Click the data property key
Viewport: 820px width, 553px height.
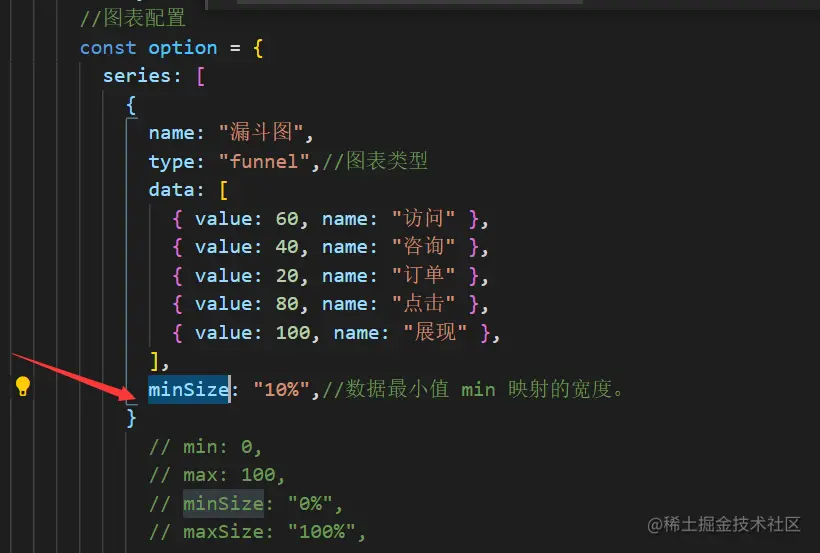coord(170,189)
